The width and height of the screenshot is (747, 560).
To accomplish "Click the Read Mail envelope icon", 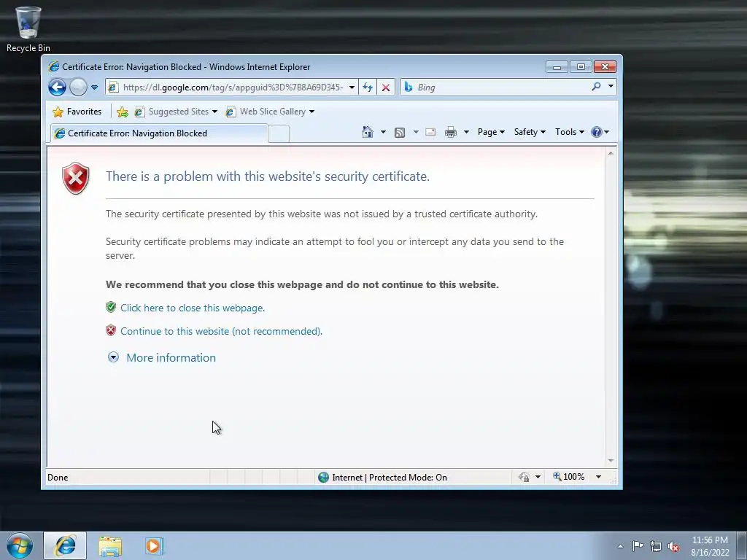I will (x=430, y=132).
